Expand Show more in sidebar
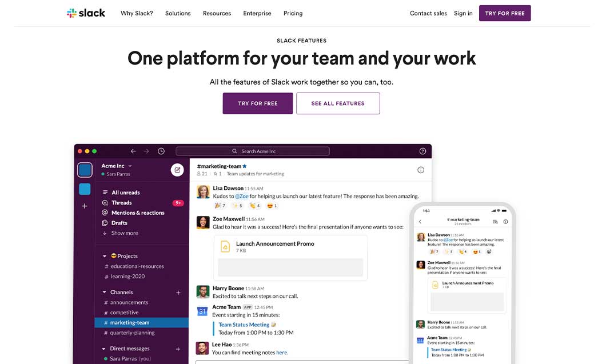Viewport: 606px width, 364px height. tap(125, 233)
